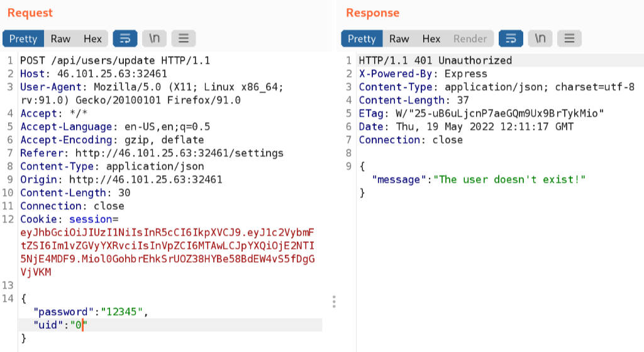
Task: Click the JWT token starting eyJhbGci
Action: pos(167,252)
